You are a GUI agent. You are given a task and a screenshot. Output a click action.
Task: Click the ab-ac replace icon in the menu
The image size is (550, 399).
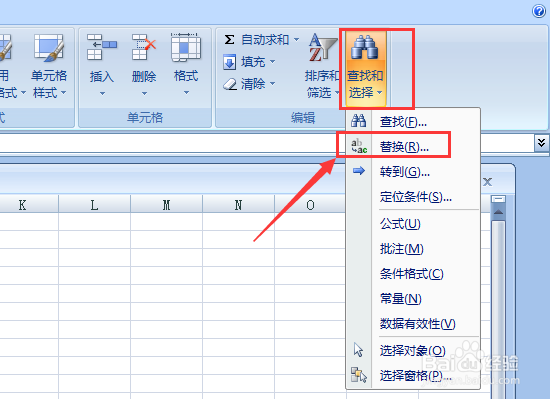[359, 146]
